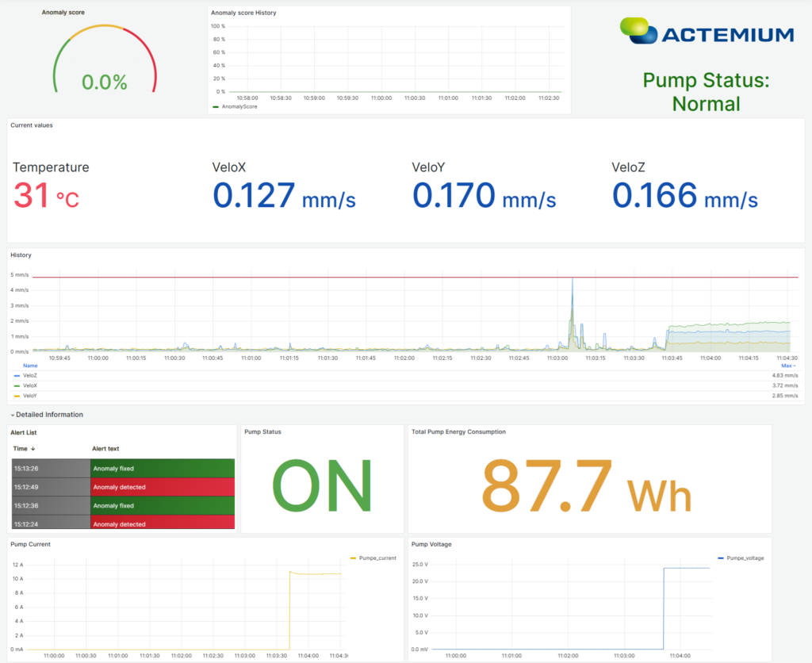This screenshot has width=812, height=663.
Task: Click the Pumpe_voltage legend color marker
Action: pos(719,558)
